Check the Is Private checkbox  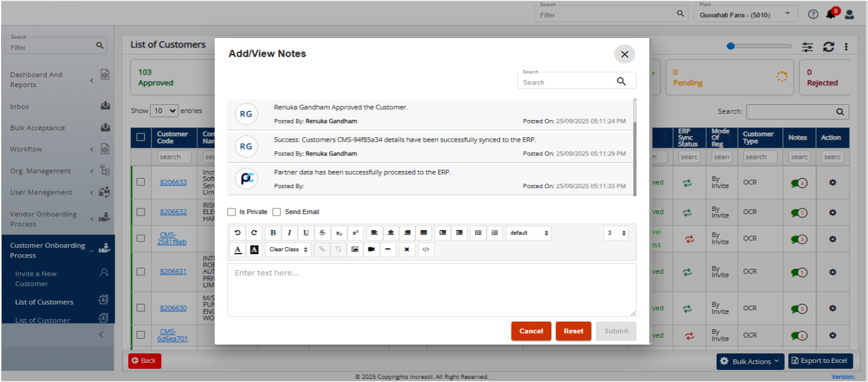tap(232, 212)
